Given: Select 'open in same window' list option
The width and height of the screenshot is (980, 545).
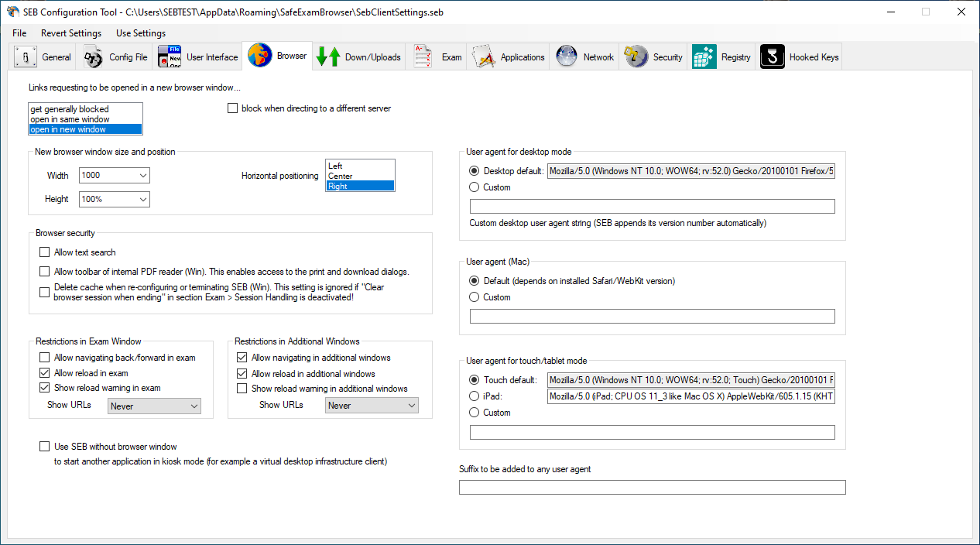Looking at the screenshot, I should point(86,119).
